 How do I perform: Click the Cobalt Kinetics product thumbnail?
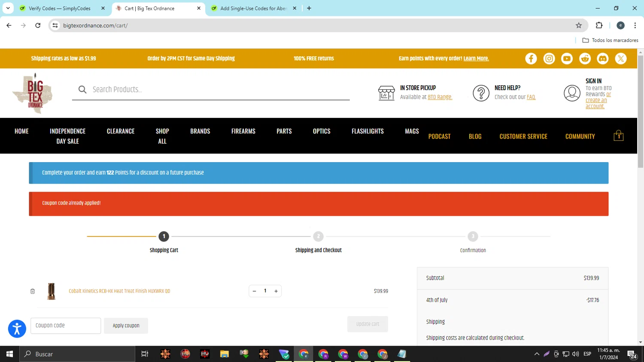pyautogui.click(x=52, y=291)
